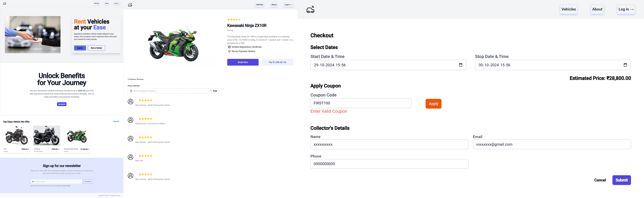Focus the Start Date & Time field
Screen dimensions: 644x198
pyautogui.click(x=388, y=65)
